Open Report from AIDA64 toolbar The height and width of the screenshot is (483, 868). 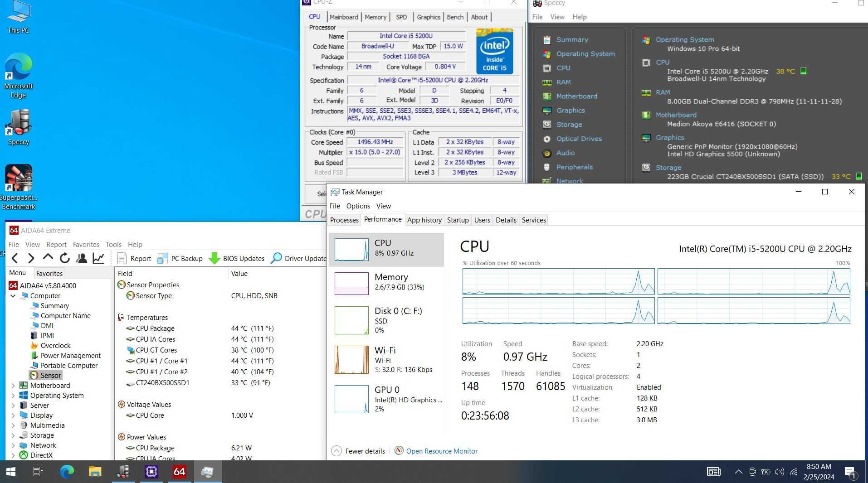point(134,258)
